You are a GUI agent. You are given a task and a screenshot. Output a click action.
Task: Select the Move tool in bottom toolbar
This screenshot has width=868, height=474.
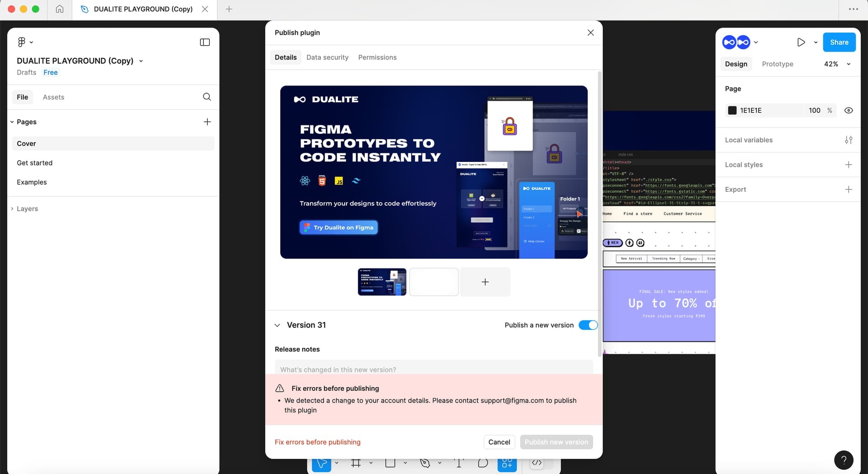click(x=321, y=463)
